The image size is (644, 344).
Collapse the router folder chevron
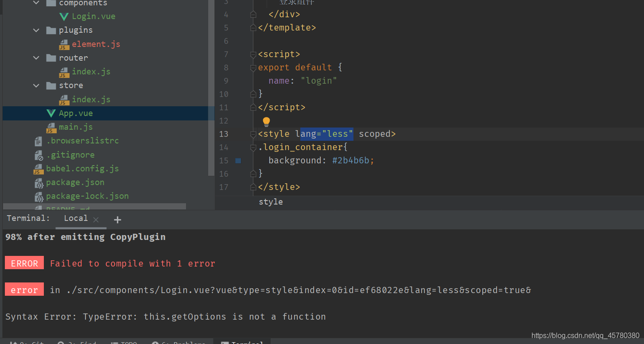(36, 58)
